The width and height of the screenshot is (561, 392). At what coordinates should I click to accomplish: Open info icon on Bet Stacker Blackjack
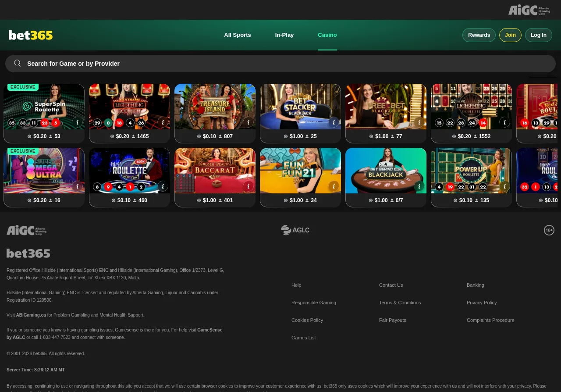tap(334, 122)
